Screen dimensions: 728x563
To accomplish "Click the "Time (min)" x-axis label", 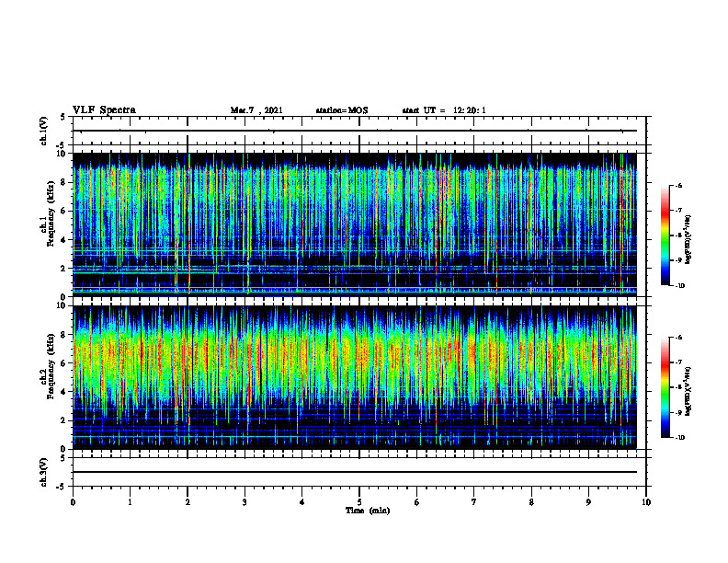I will pyautogui.click(x=368, y=511).
